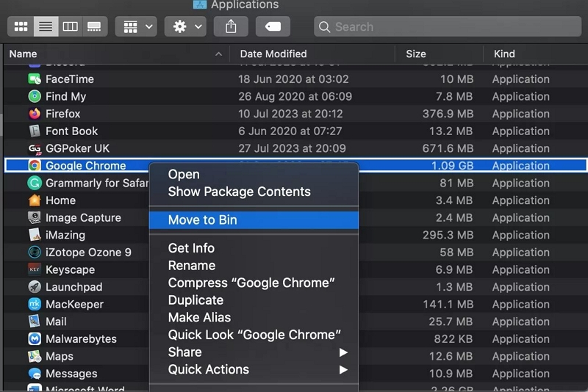Choose Quick Look "Google Chrome"
Screen dimensions: 588x392
coord(254,335)
